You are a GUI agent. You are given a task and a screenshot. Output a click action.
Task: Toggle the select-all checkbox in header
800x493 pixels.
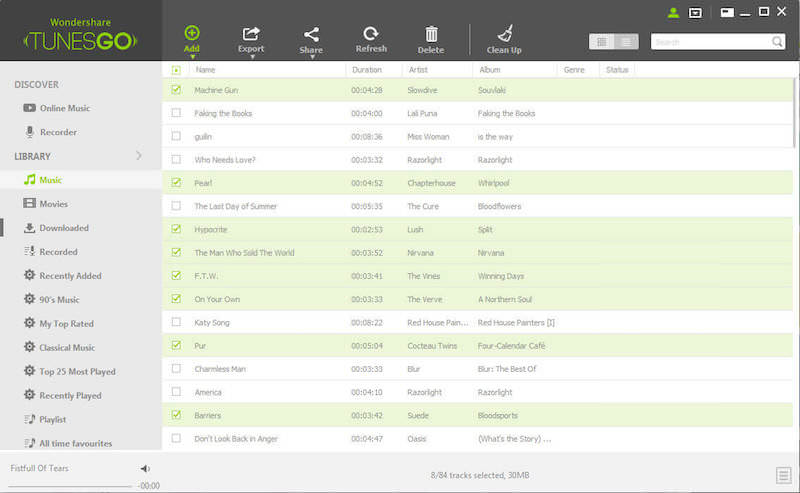[x=176, y=70]
